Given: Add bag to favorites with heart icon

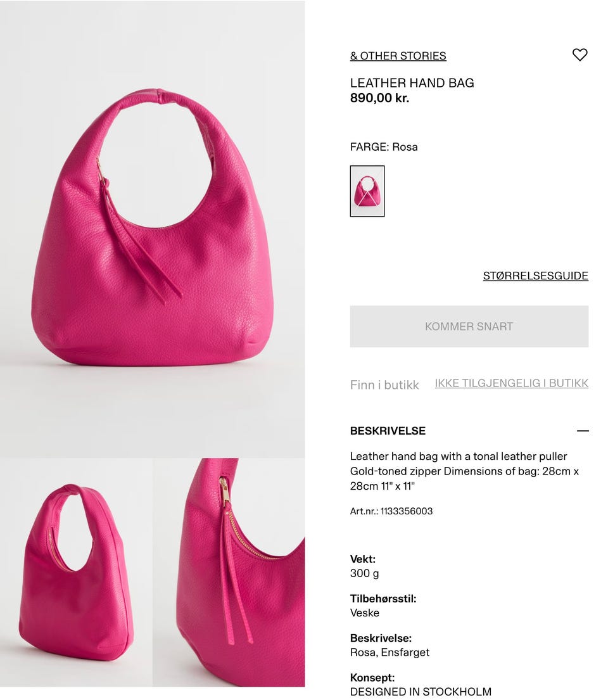Looking at the screenshot, I should coord(579,55).
